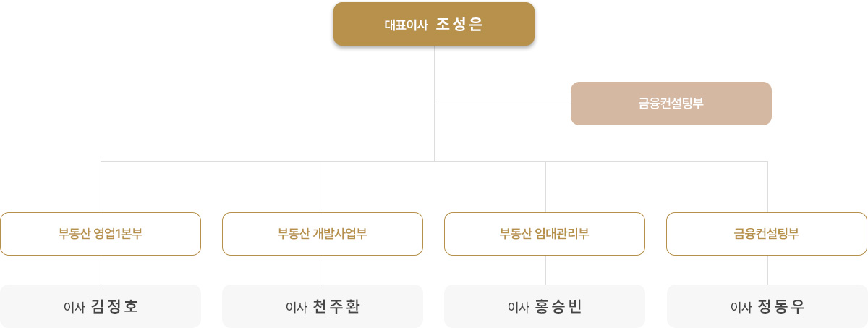Select the director name 천주환
868x328 pixels.
pyautogui.click(x=337, y=306)
